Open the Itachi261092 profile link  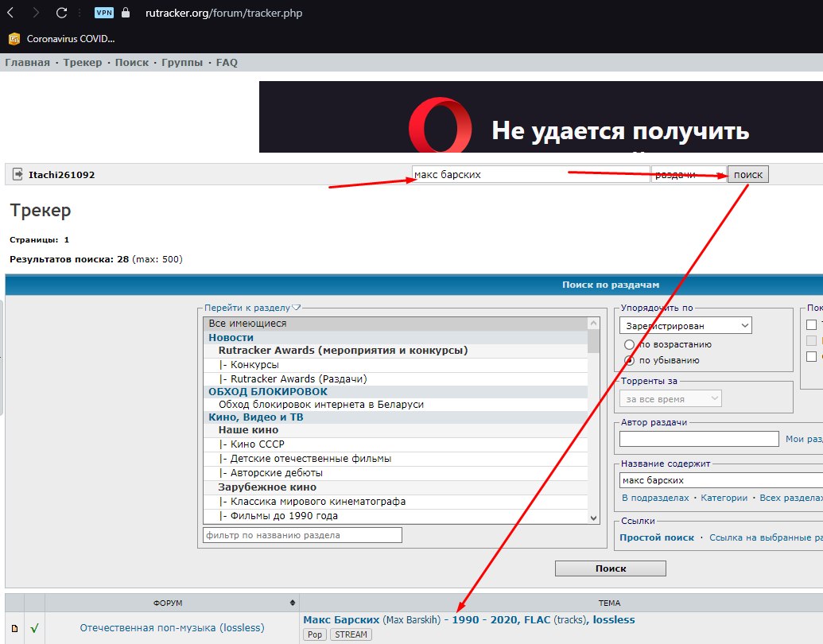point(61,175)
